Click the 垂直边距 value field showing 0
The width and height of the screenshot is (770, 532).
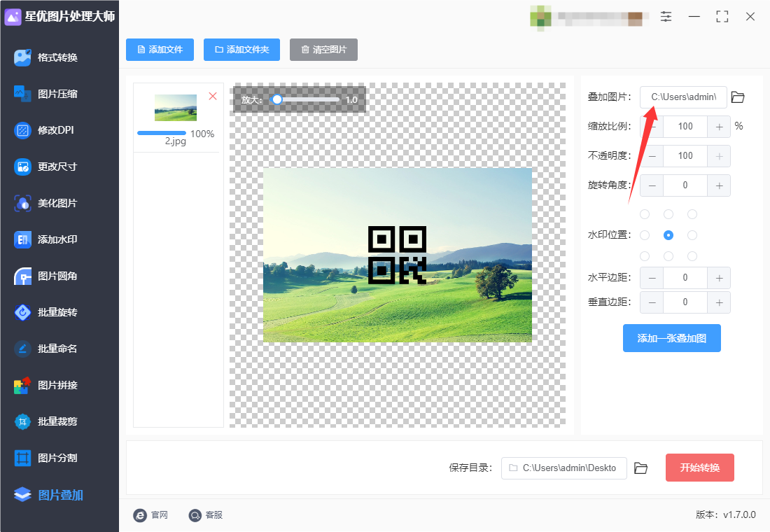pyautogui.click(x=685, y=302)
